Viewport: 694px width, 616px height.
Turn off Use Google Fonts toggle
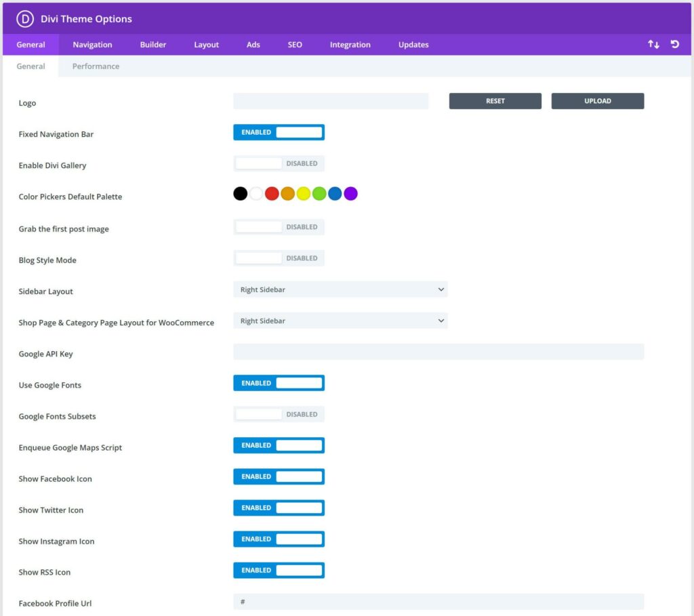coord(279,383)
